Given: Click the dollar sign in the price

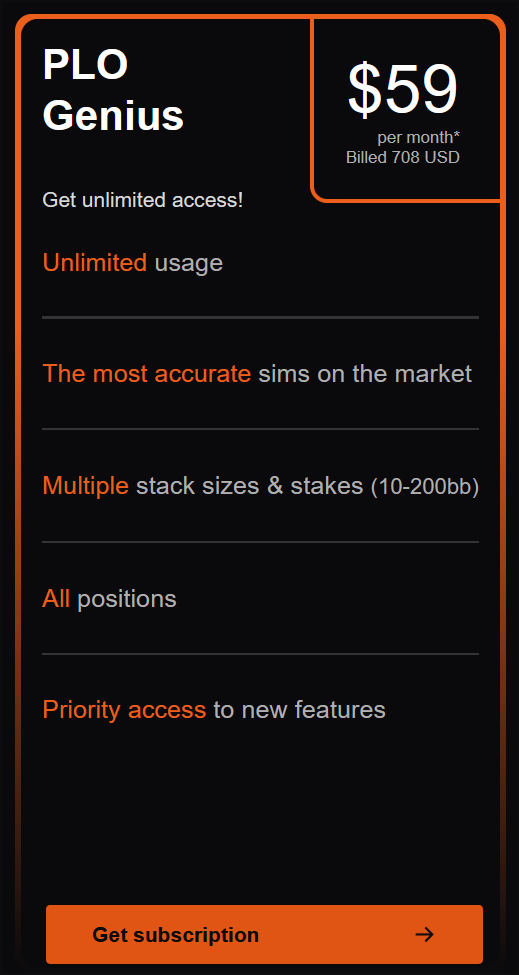Looking at the screenshot, I should click(x=365, y=90).
